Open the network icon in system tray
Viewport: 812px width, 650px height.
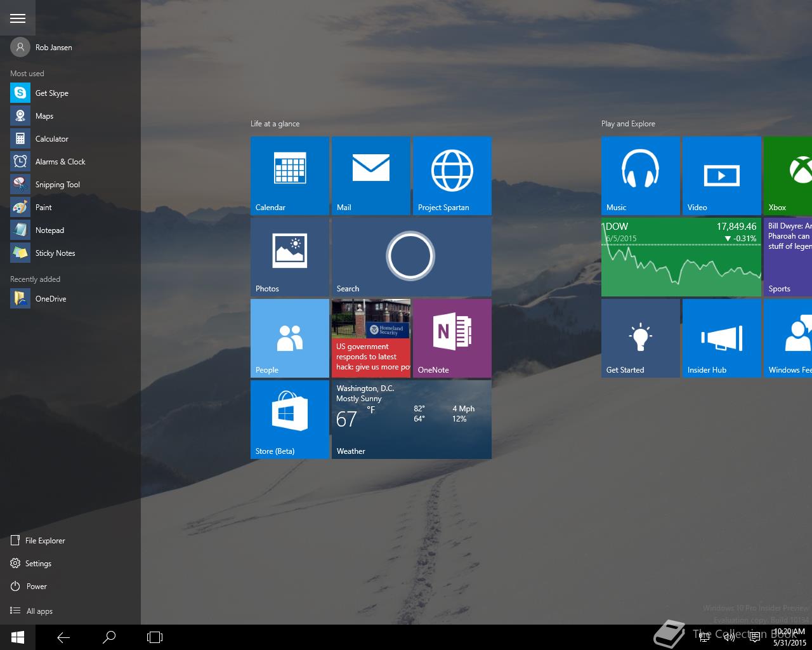[x=704, y=638]
